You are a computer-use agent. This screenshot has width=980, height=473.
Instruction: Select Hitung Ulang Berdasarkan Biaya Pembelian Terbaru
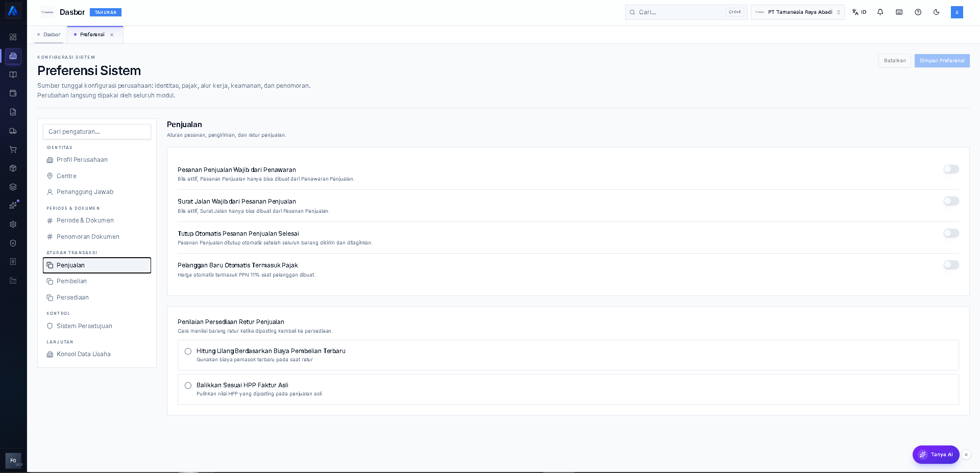click(x=568, y=355)
